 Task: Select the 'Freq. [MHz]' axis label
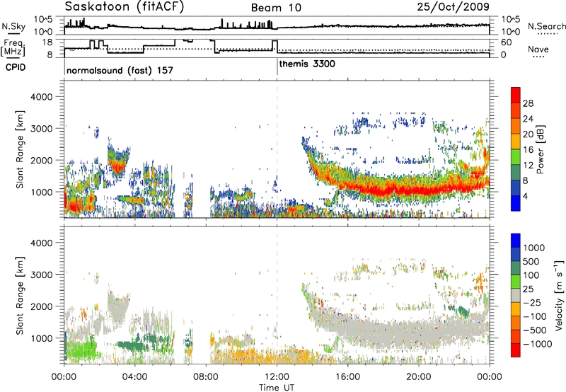pyautogui.click(x=13, y=47)
